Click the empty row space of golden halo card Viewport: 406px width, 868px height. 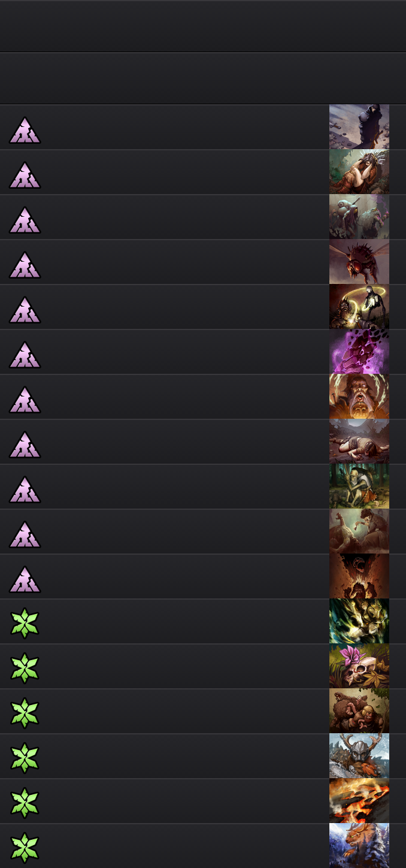click(x=186, y=307)
